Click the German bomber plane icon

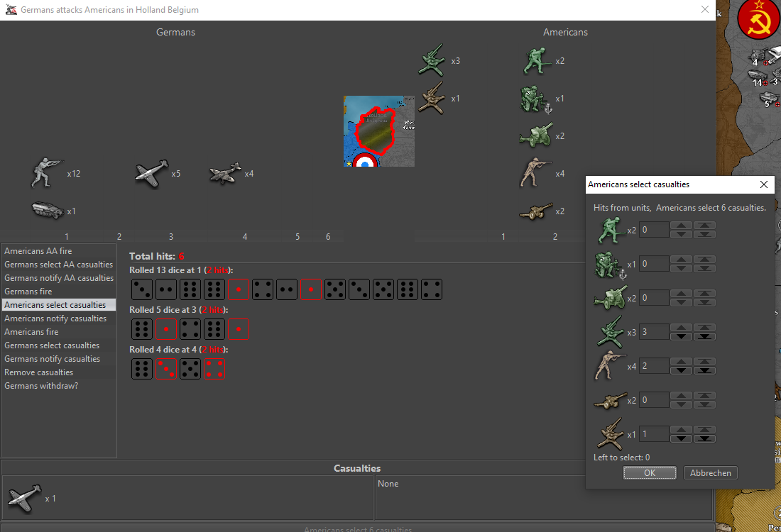tap(225, 174)
